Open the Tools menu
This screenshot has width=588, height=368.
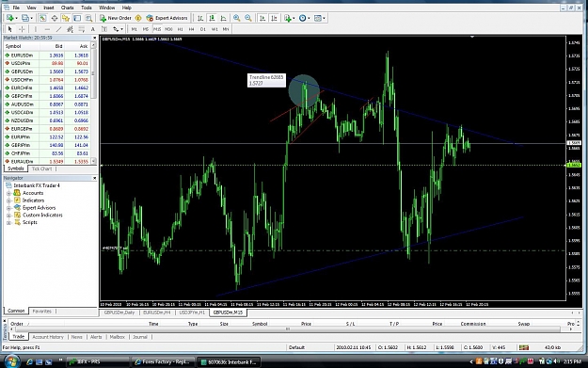pos(87,8)
